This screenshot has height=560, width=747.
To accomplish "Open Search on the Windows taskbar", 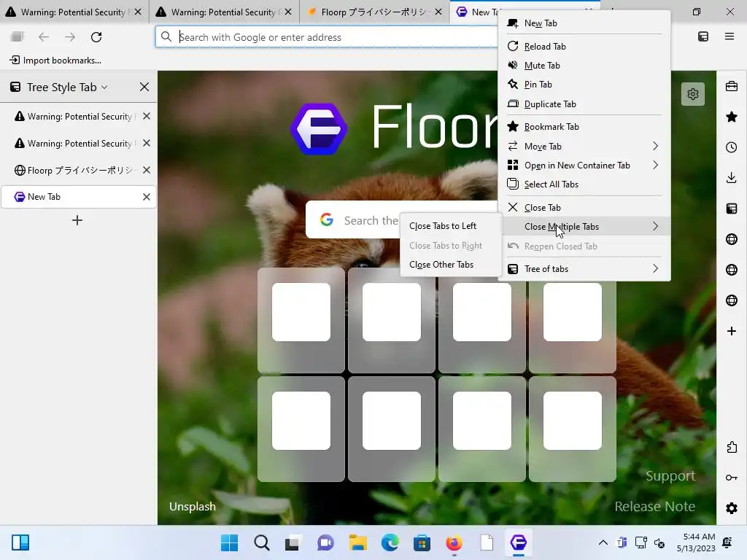I will pyautogui.click(x=262, y=542).
